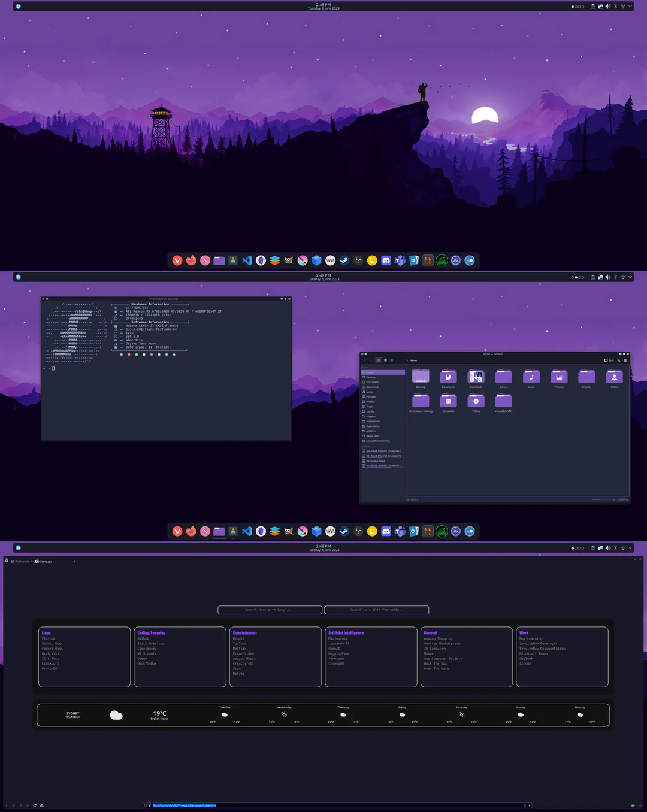647x812 pixels.
Task: Click the Bluetooth icon in the system tray
Action: [615, 7]
